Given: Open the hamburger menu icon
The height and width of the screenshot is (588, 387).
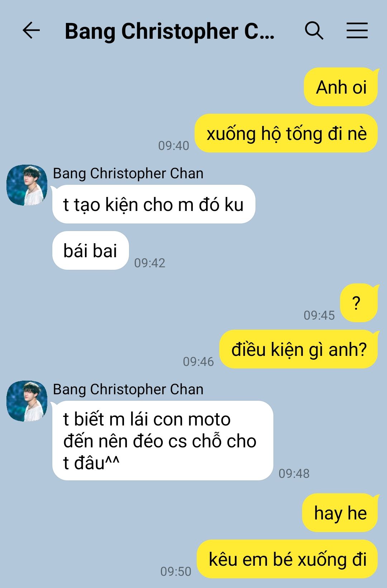Looking at the screenshot, I should 357,30.
